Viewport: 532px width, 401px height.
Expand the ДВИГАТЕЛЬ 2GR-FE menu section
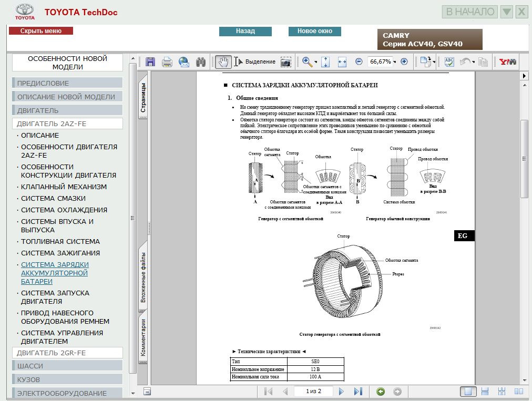(67, 353)
